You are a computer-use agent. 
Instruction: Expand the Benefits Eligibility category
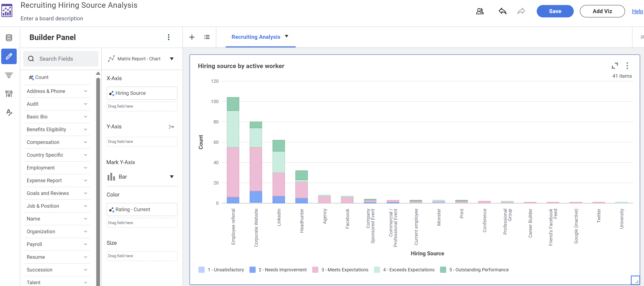pyautogui.click(x=57, y=130)
